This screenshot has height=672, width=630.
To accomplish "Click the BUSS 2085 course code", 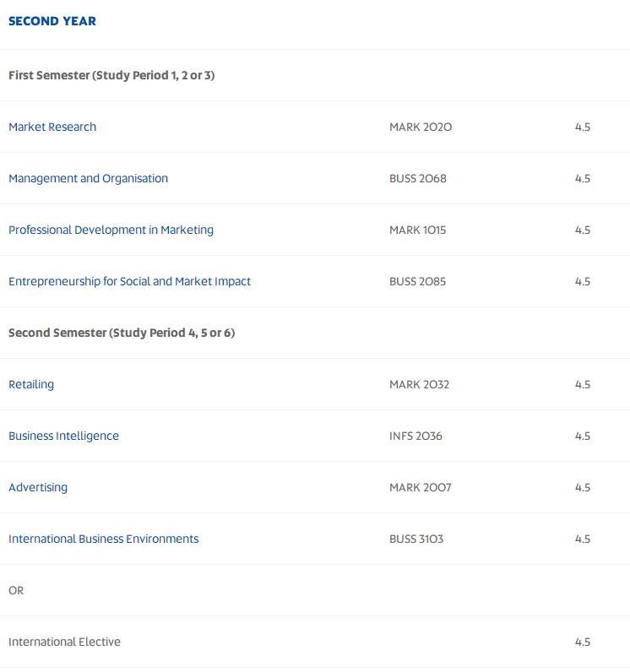I will 417,281.
